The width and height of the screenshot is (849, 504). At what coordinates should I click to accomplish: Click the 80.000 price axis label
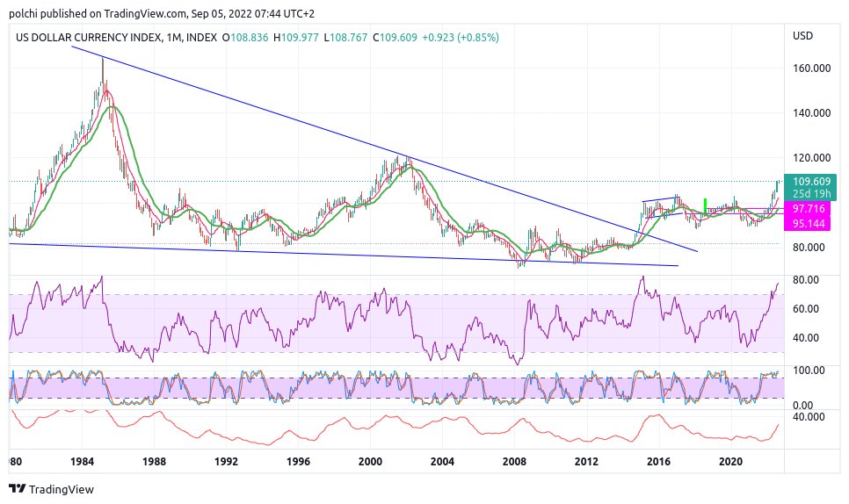(x=809, y=247)
